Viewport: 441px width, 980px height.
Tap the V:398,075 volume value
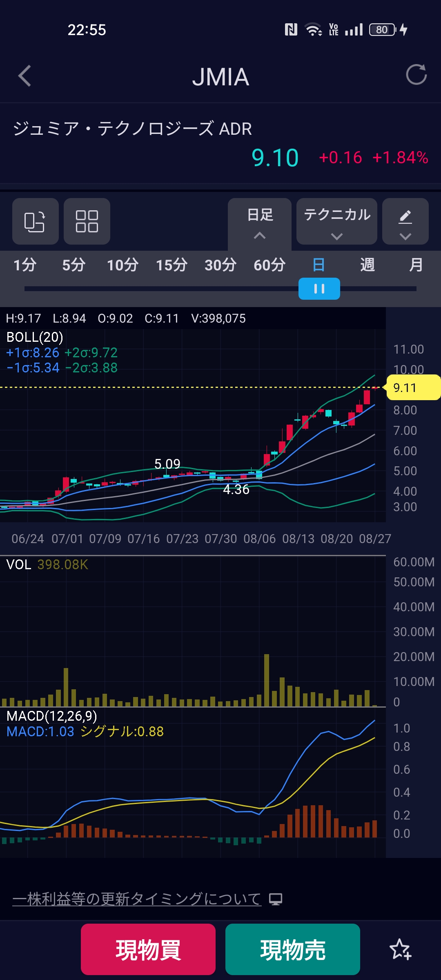[218, 318]
